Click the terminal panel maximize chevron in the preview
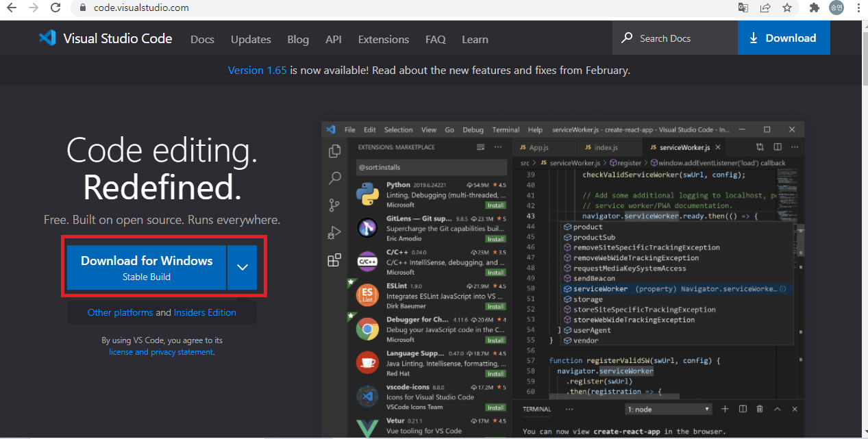868x439 pixels. coord(777,409)
